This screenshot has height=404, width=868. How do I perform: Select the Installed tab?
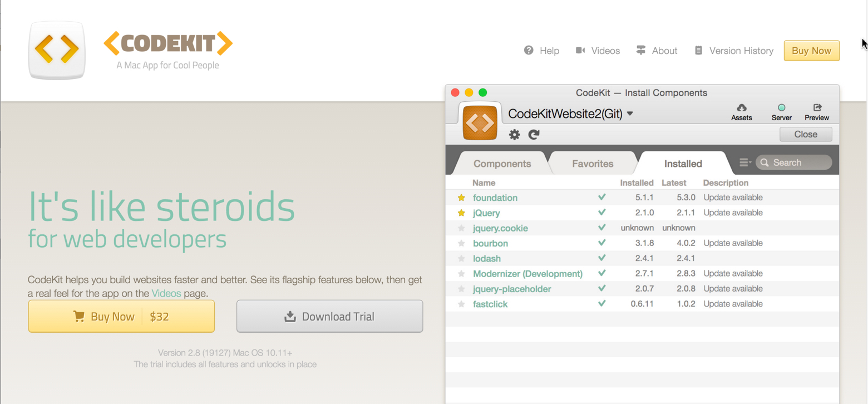[x=683, y=164]
